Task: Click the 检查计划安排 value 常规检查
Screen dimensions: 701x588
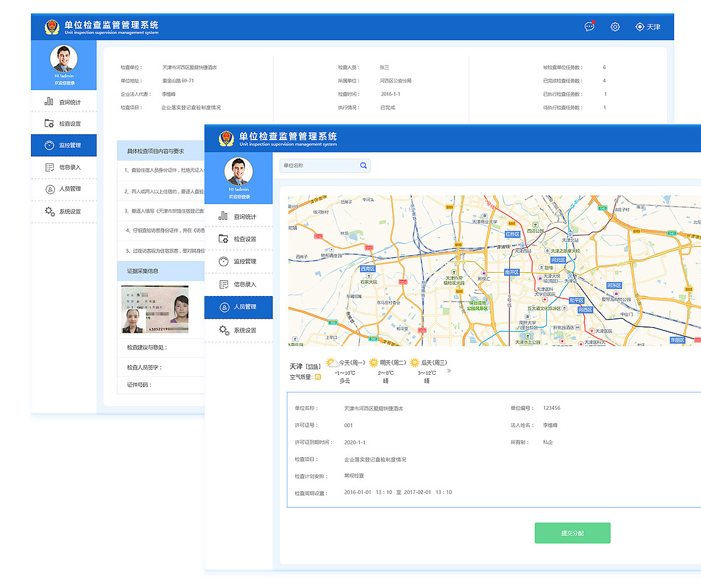Action: point(354,475)
